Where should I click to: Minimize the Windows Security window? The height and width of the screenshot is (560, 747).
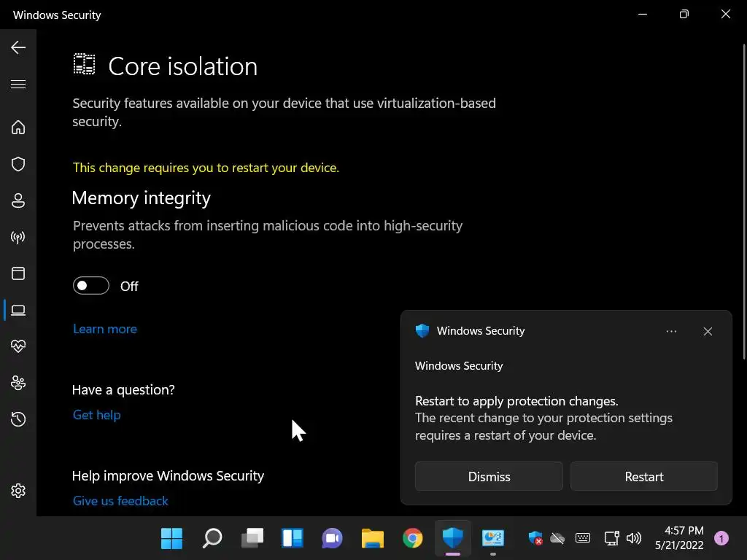point(643,15)
